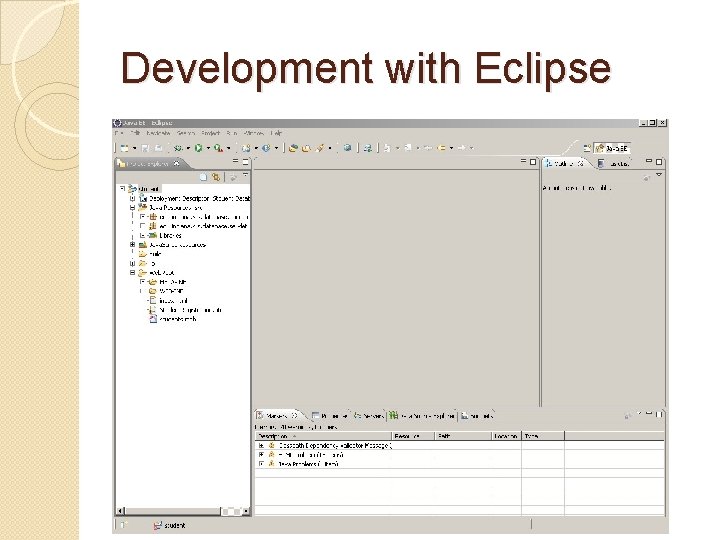The height and width of the screenshot is (540, 720).
Task: Click the Save disk icon in toolbar
Action: (x=146, y=148)
